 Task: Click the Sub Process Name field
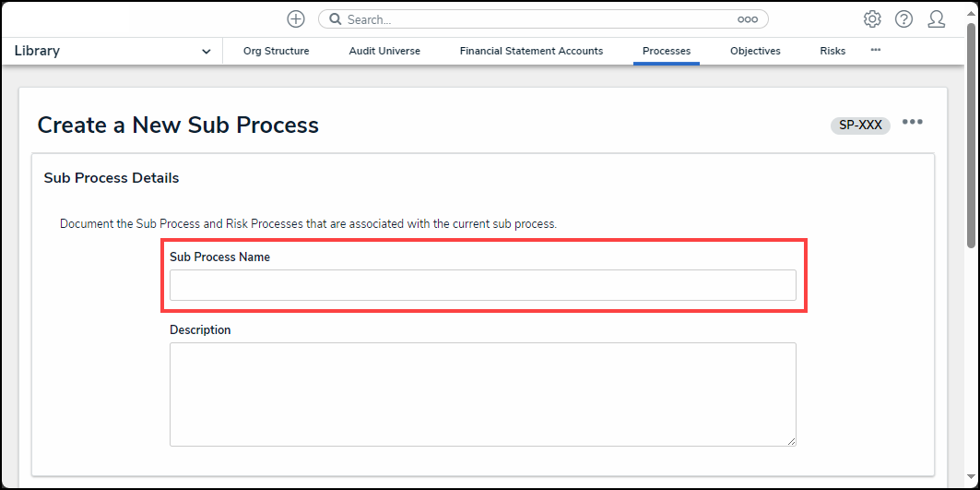coord(482,285)
